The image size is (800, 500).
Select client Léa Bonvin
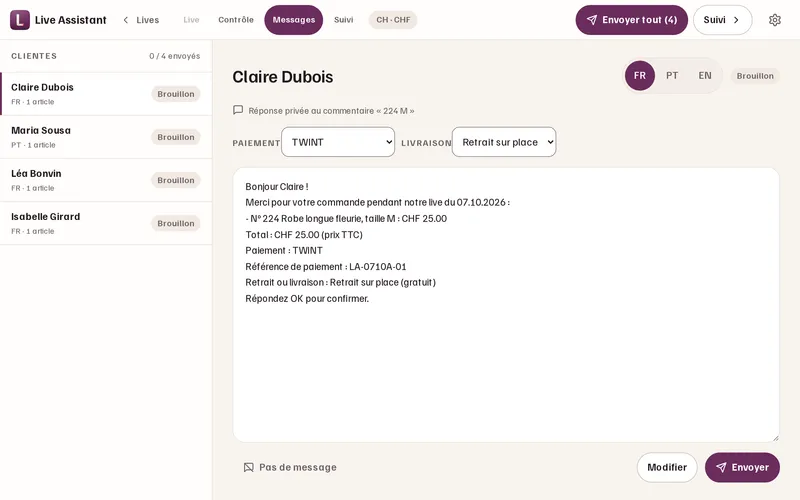106,180
